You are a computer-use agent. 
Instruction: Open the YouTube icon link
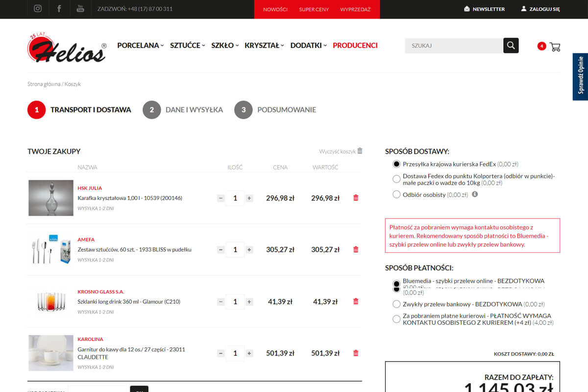(80, 9)
